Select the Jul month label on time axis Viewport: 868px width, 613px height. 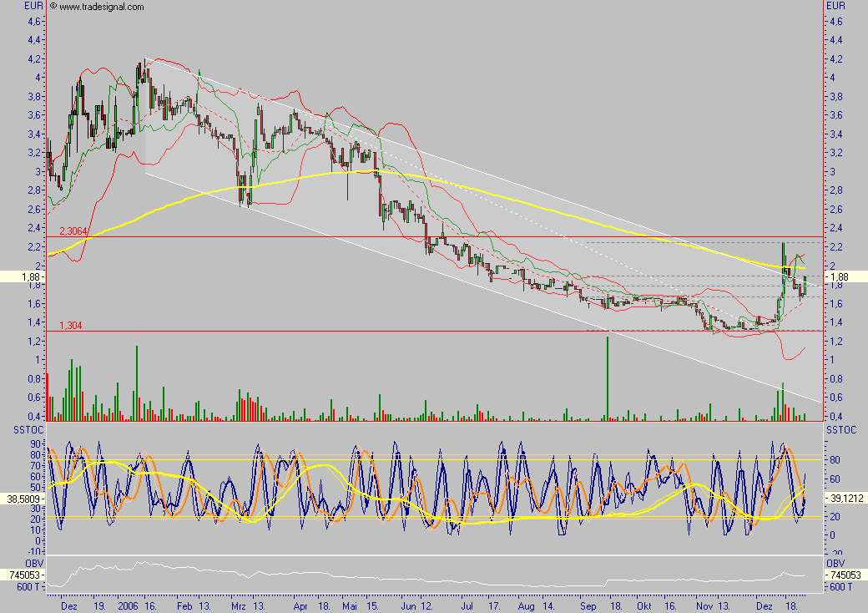[x=467, y=605]
